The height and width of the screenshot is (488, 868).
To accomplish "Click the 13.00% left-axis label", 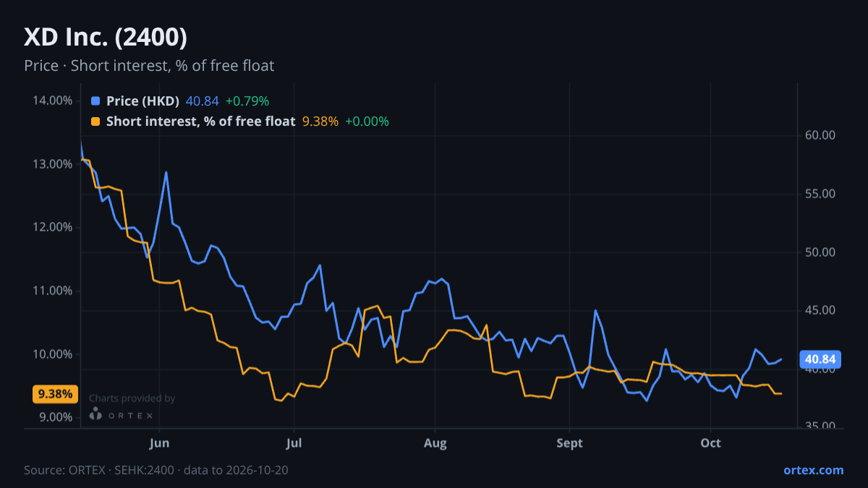I will tap(53, 164).
